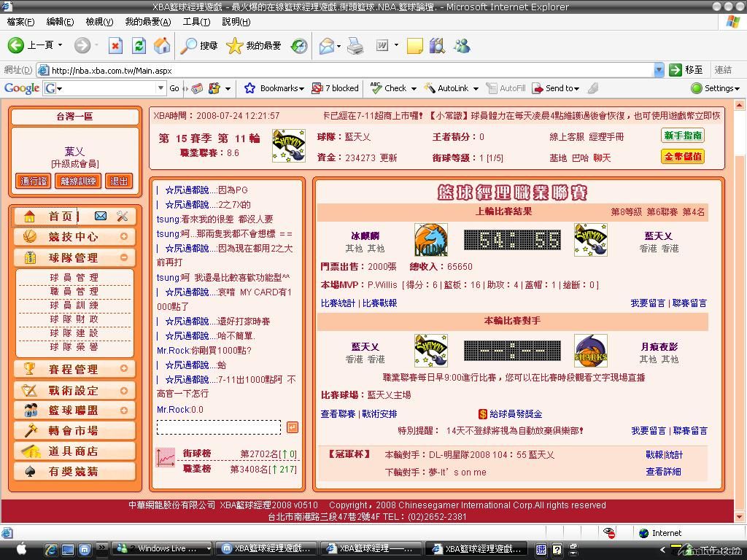The height and width of the screenshot is (560, 747).
Task: Open the 工具(T) menu
Action: click(196, 21)
